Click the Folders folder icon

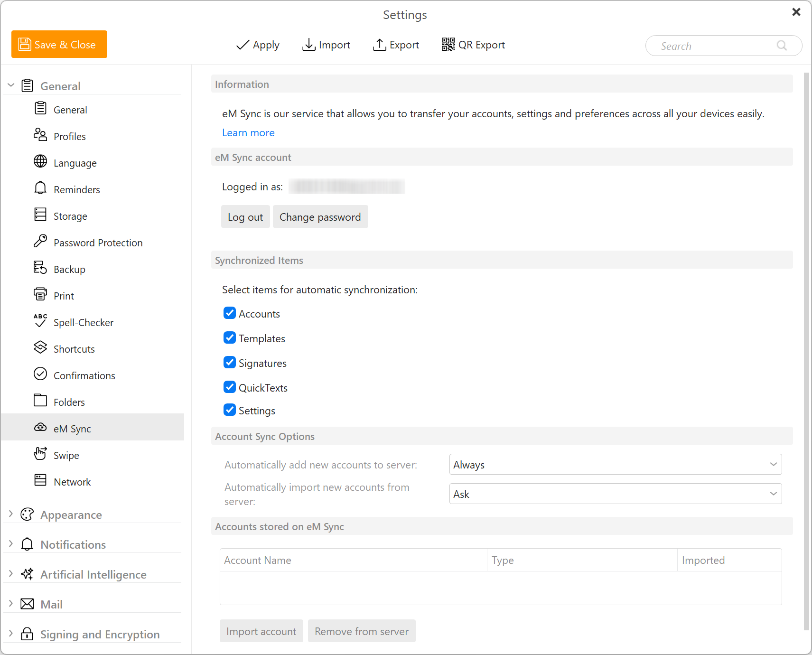pos(40,401)
